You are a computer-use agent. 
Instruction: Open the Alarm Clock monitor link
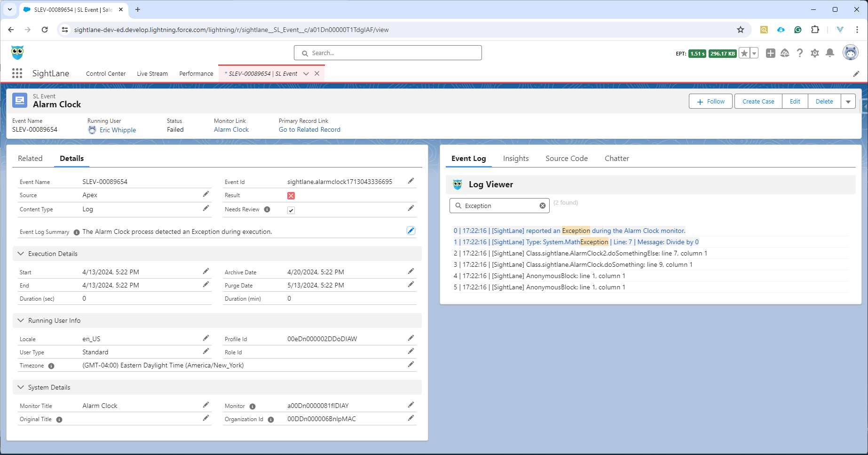click(231, 129)
